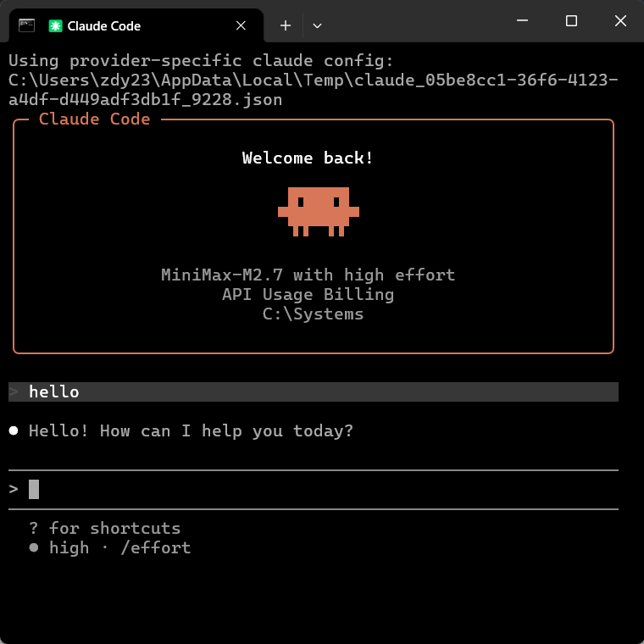The height and width of the screenshot is (644, 644).
Task: Click the "Welcome back!" heading
Action: point(308,158)
